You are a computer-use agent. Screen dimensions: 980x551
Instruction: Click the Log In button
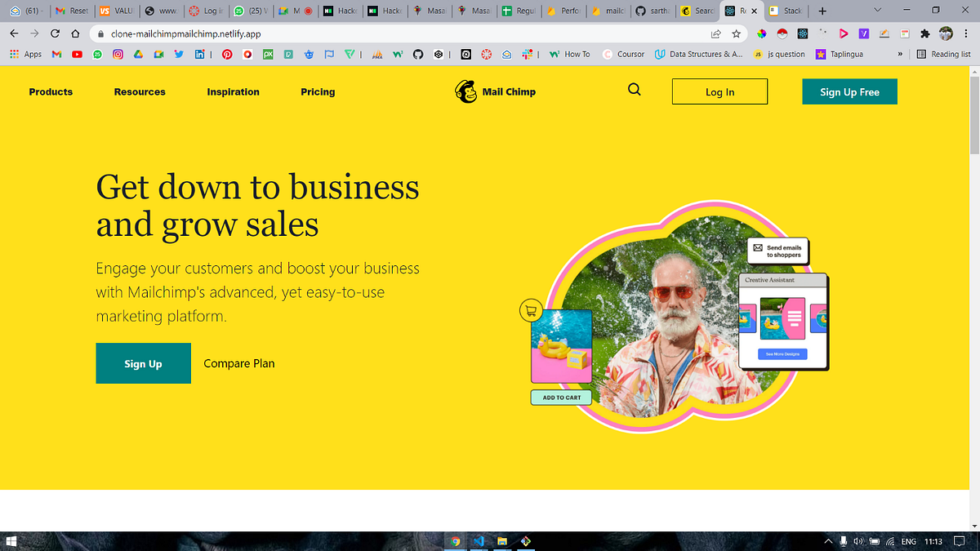point(719,91)
